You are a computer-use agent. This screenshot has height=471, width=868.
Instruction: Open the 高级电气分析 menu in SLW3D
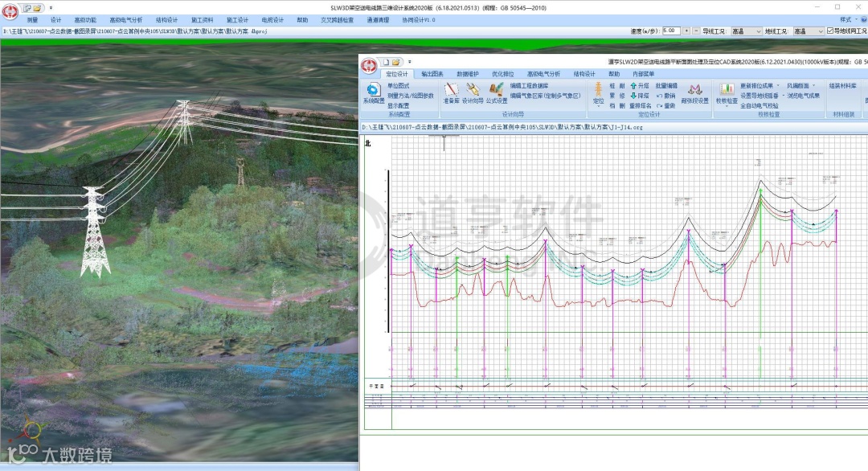coord(125,19)
